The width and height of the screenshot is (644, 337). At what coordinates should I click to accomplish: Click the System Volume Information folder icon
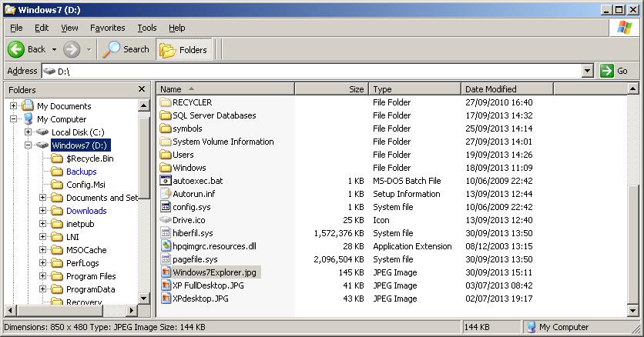tap(165, 142)
